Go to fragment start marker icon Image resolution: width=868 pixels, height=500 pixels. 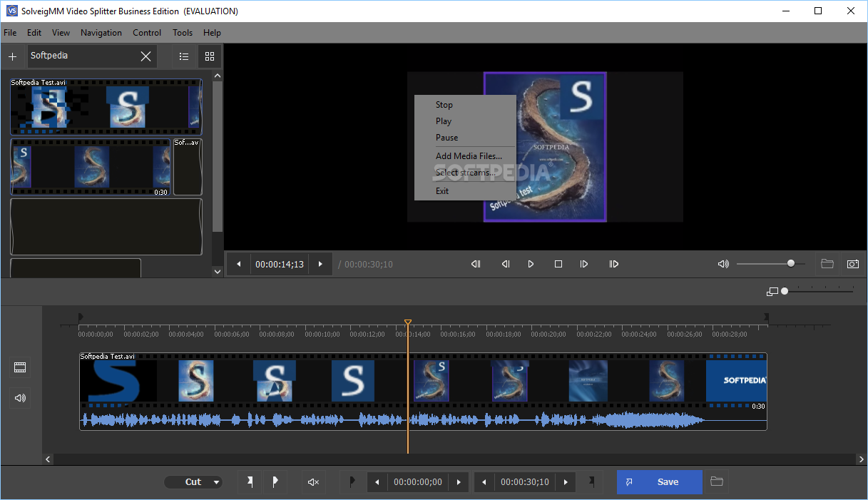point(352,482)
